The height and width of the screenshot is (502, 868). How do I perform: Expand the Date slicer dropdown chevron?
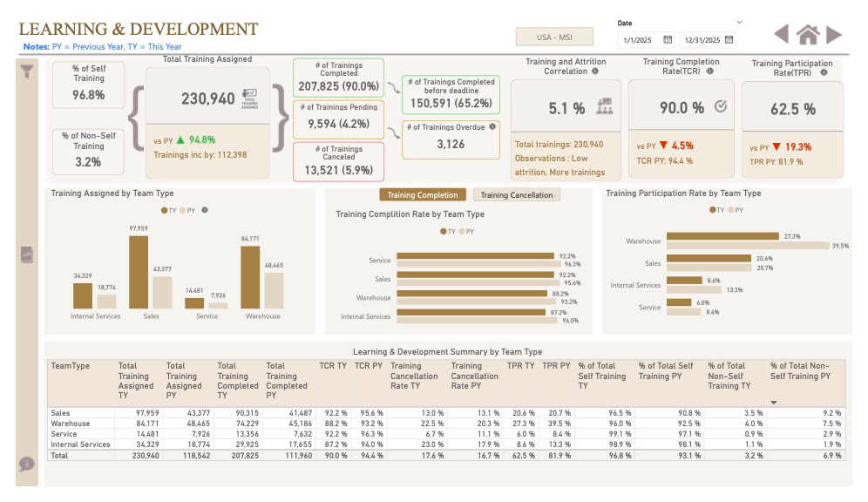point(739,23)
